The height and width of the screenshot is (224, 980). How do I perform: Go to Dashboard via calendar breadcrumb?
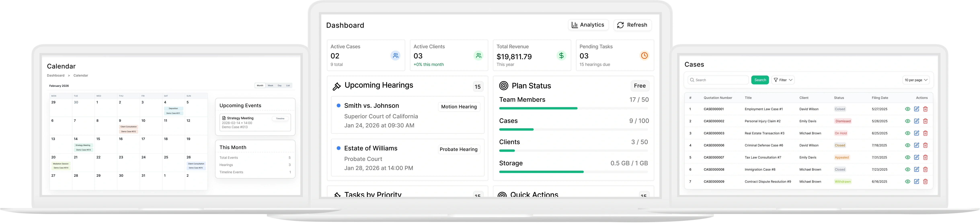coord(55,75)
